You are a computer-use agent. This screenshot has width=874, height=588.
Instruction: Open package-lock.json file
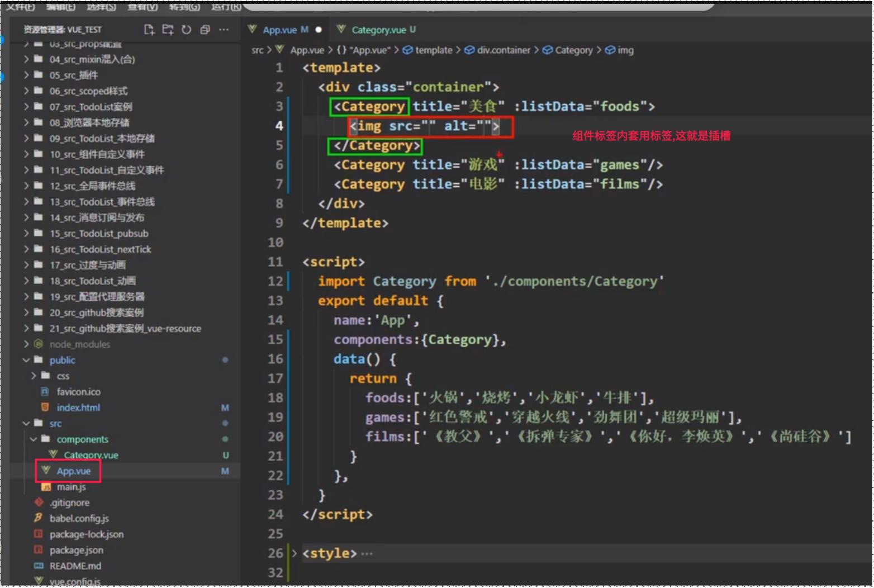(87, 534)
